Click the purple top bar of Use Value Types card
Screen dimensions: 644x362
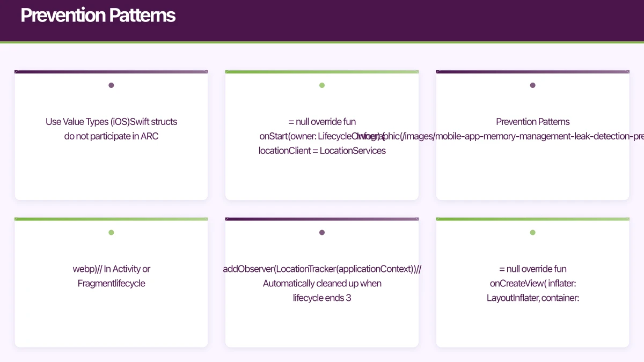tap(111, 72)
